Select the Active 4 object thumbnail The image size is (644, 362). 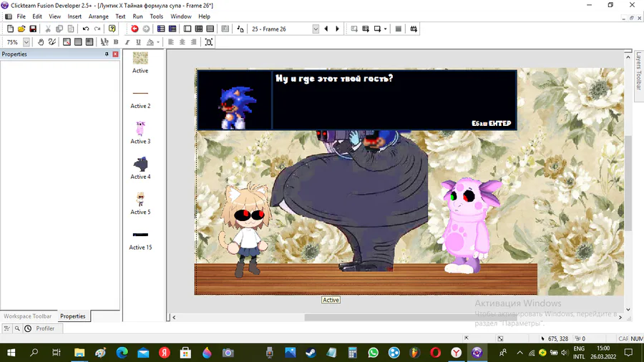pyautogui.click(x=140, y=164)
